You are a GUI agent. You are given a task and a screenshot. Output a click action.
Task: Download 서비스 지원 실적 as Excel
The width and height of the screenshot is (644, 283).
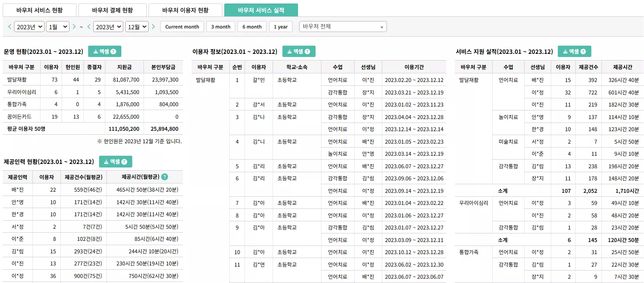tap(574, 52)
